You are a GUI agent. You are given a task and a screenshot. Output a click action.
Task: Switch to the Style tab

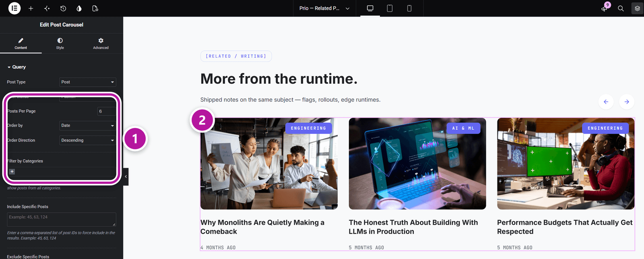(x=60, y=44)
